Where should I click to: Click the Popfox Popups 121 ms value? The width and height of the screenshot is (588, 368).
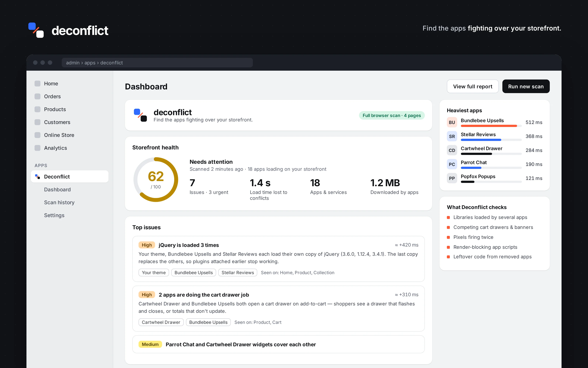coord(534,178)
